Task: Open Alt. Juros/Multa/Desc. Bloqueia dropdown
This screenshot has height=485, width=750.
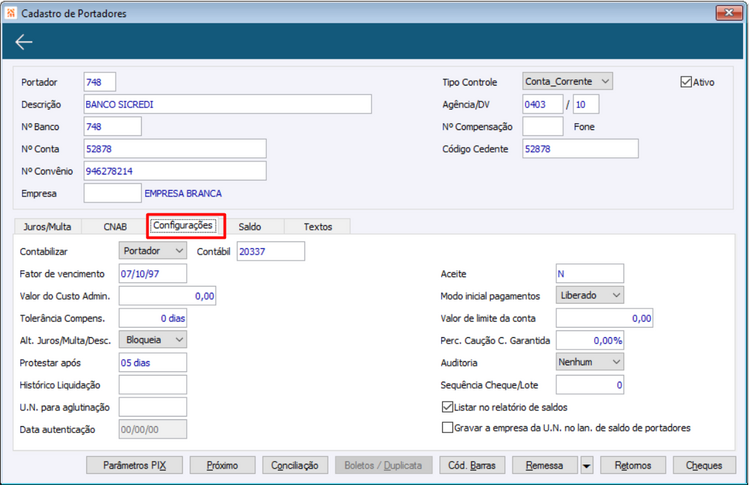Action: 153,340
